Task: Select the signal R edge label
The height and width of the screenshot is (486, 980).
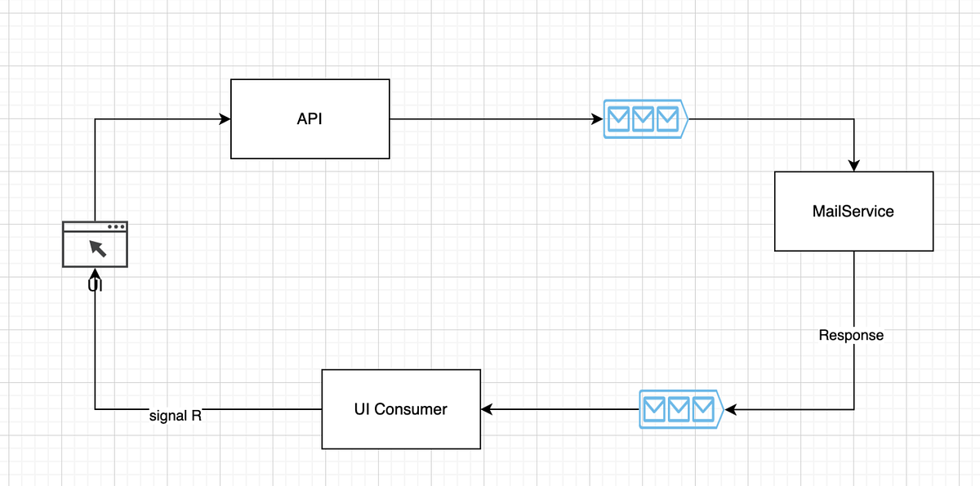Action: [176, 416]
